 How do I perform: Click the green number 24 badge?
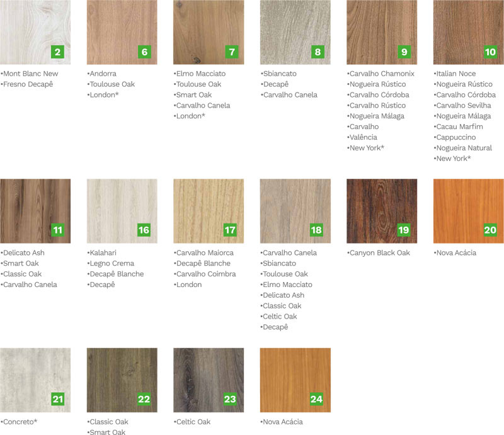click(317, 399)
